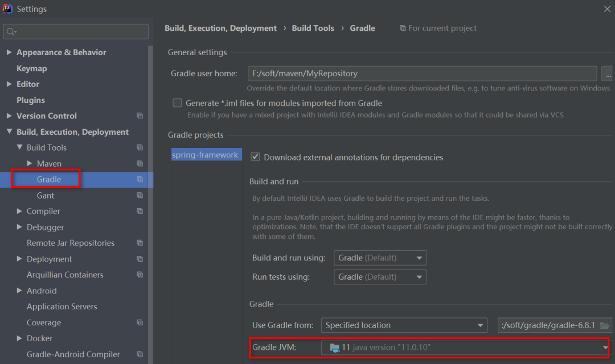
Task: Open Arquillian Containers settings
Action: (65, 275)
